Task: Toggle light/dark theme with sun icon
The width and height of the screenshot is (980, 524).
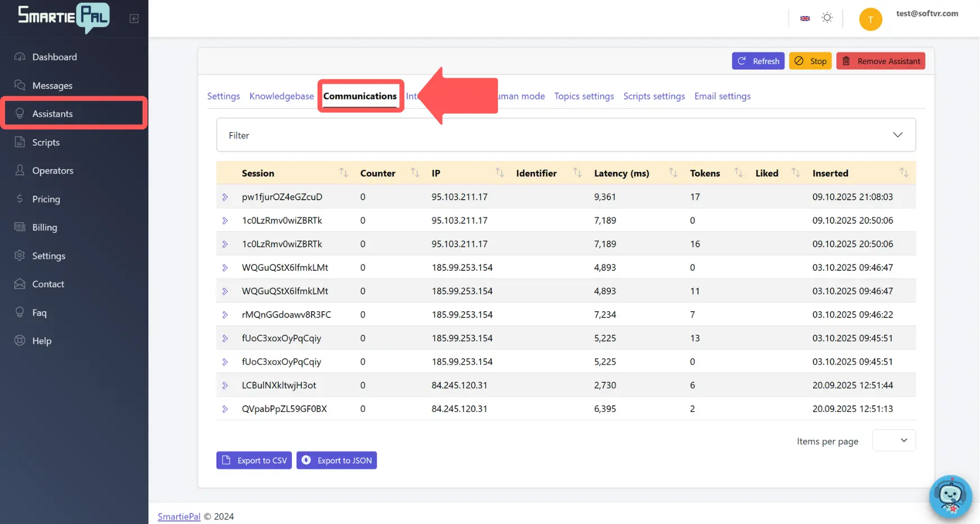Action: (827, 17)
